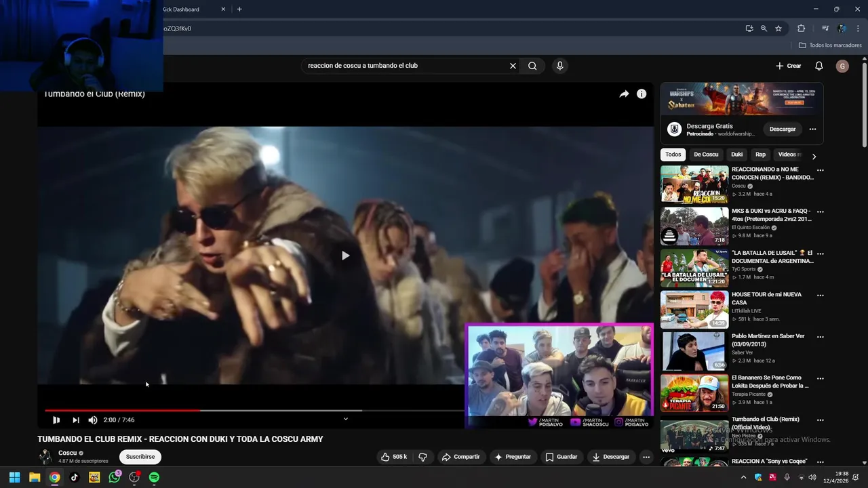Mute the video volume speaker icon
This screenshot has height=488, width=868.
point(93,420)
